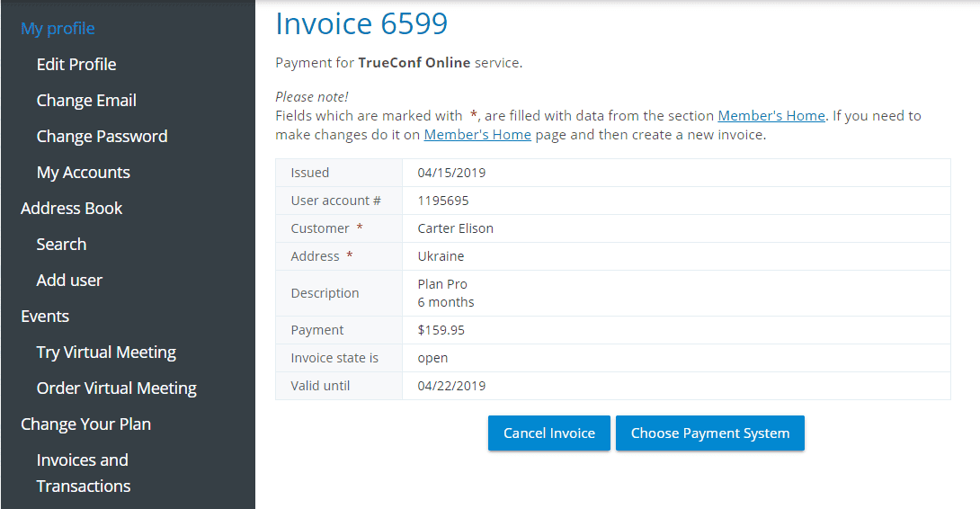
Task: Open Events section
Action: (45, 317)
